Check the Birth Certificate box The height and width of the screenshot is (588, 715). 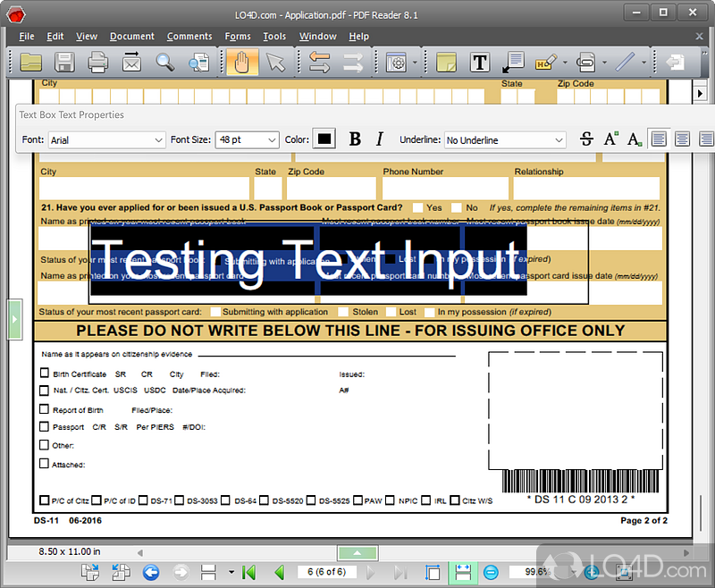(x=44, y=374)
